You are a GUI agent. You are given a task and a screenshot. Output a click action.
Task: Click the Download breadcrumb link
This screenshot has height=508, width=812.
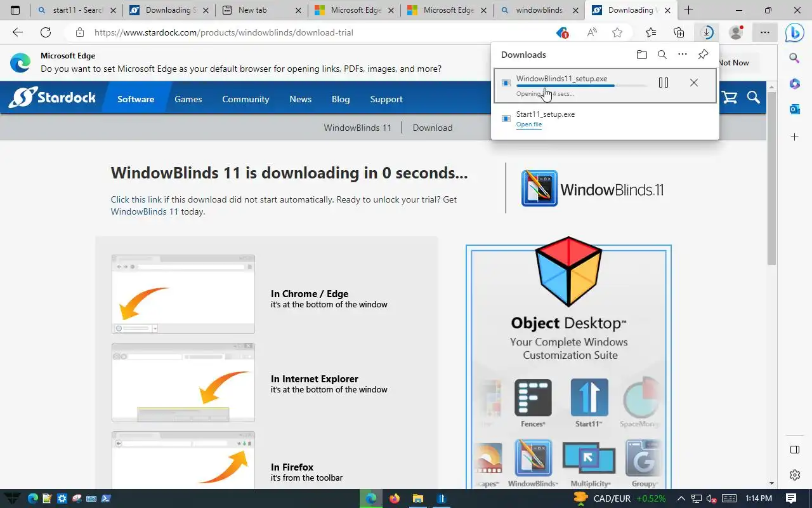[x=433, y=128]
